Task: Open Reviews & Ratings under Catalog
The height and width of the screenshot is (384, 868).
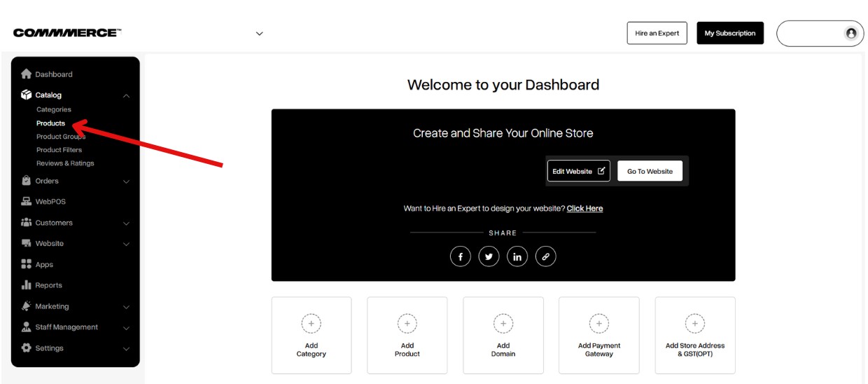Action: [65, 163]
